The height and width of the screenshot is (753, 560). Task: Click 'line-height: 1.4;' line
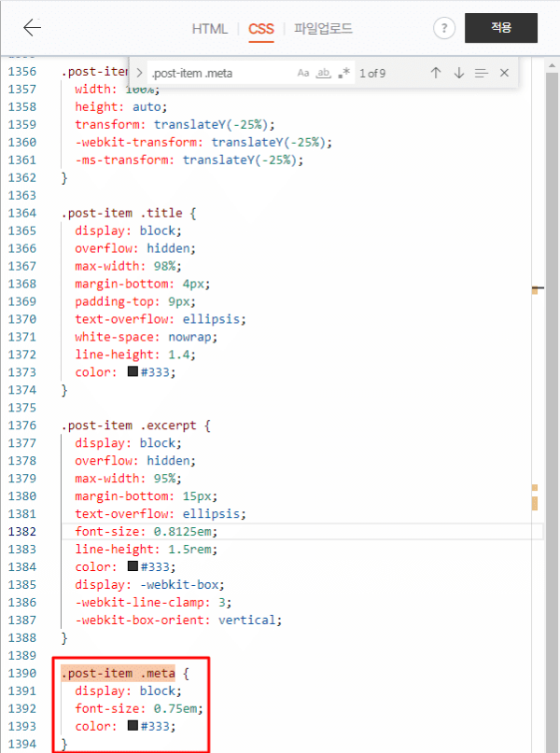pyautogui.click(x=135, y=355)
